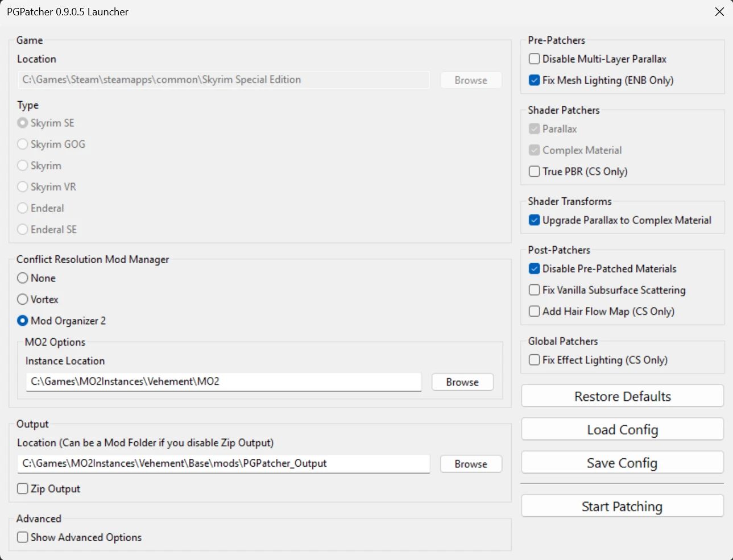This screenshot has width=733, height=560.
Task: Tick the Zip Output checkbox
Action: (23, 489)
